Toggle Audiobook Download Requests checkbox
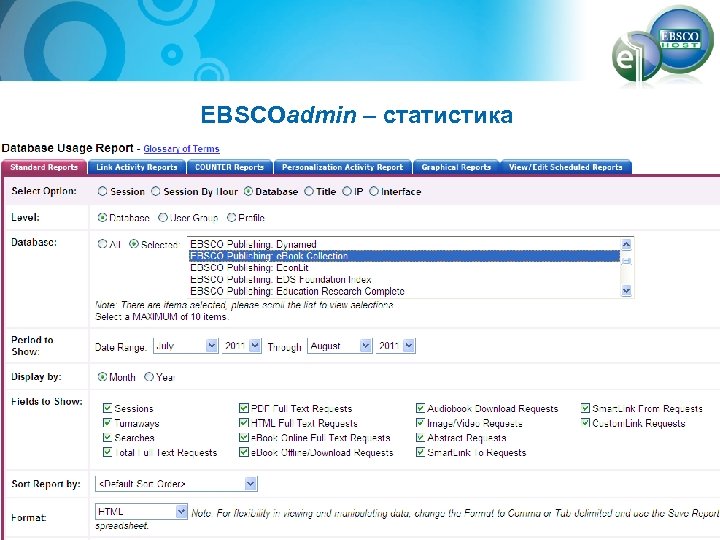Screen dimensions: 720x540 (x=420, y=408)
